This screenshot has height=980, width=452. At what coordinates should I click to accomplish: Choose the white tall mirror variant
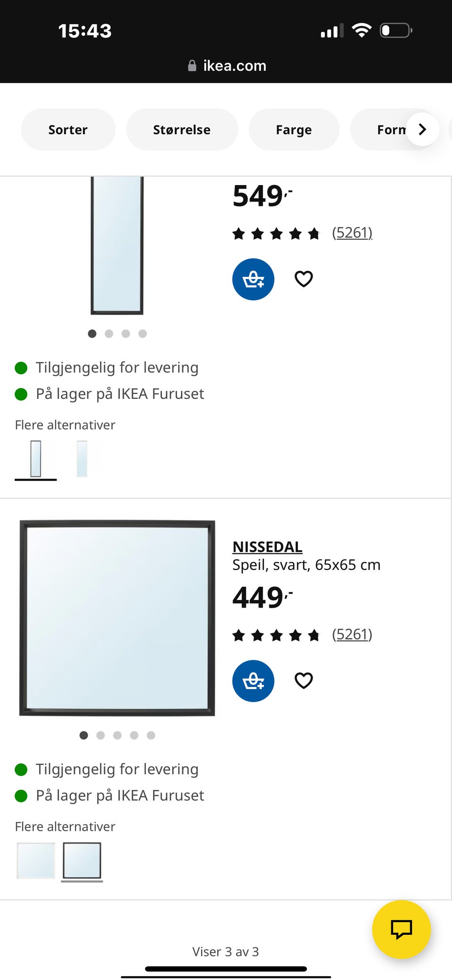(82, 459)
